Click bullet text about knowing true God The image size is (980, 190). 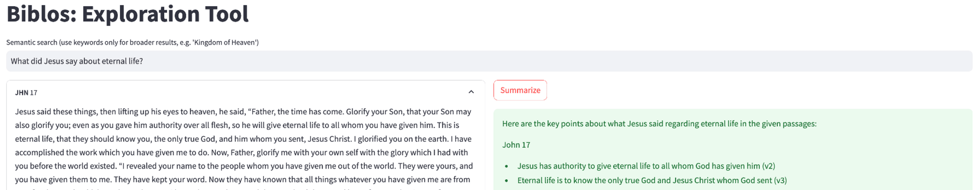pyautogui.click(x=652, y=180)
